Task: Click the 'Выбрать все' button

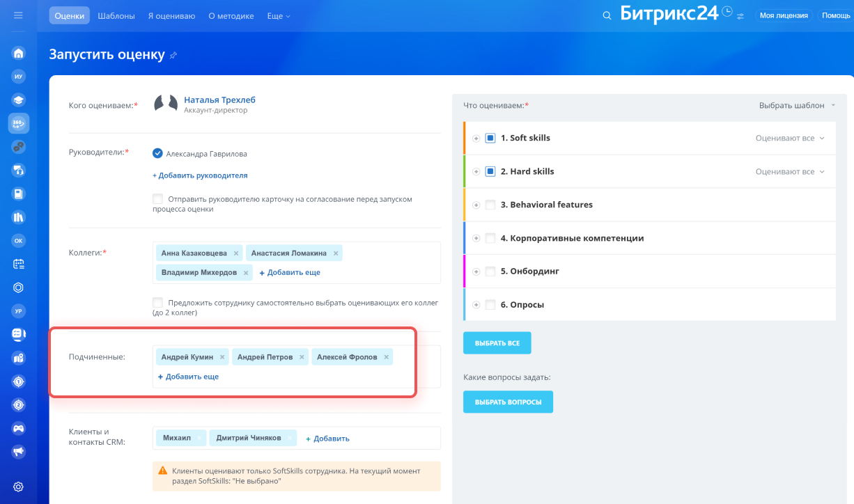Action: (497, 343)
